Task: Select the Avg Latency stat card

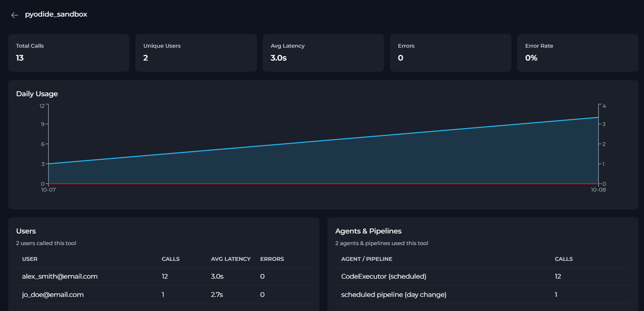Action: tap(323, 53)
